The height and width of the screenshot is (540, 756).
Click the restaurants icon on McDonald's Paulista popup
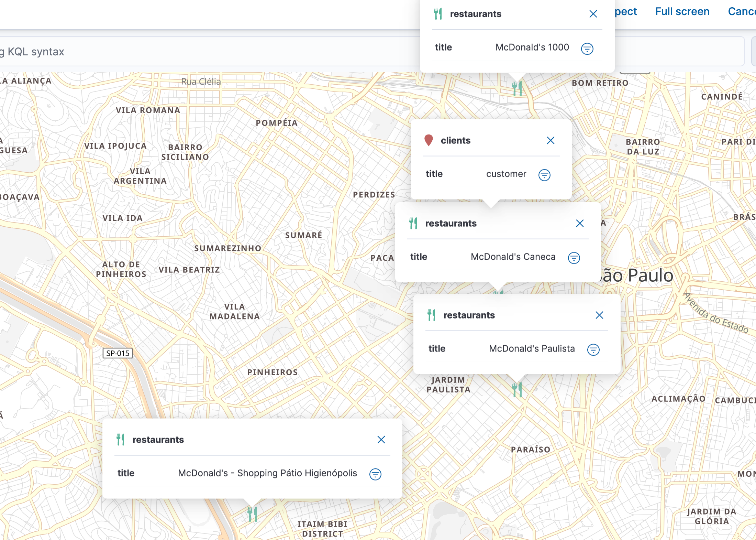(x=432, y=316)
